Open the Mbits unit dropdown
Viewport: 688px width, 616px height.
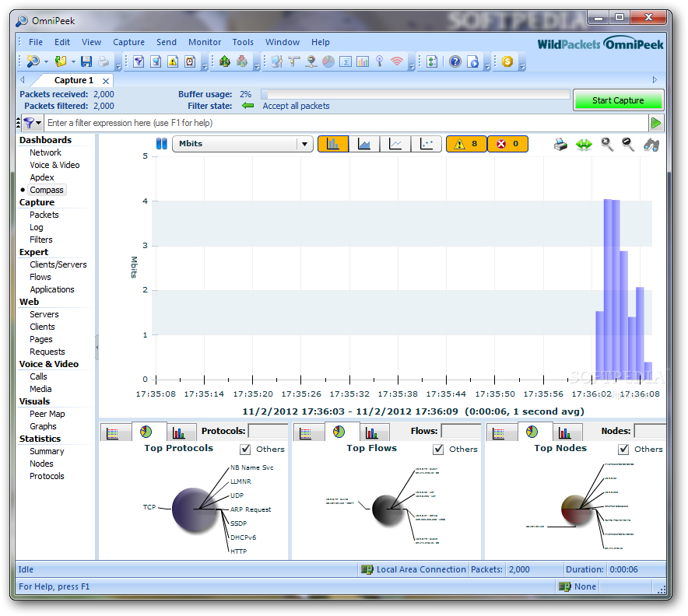coord(243,144)
